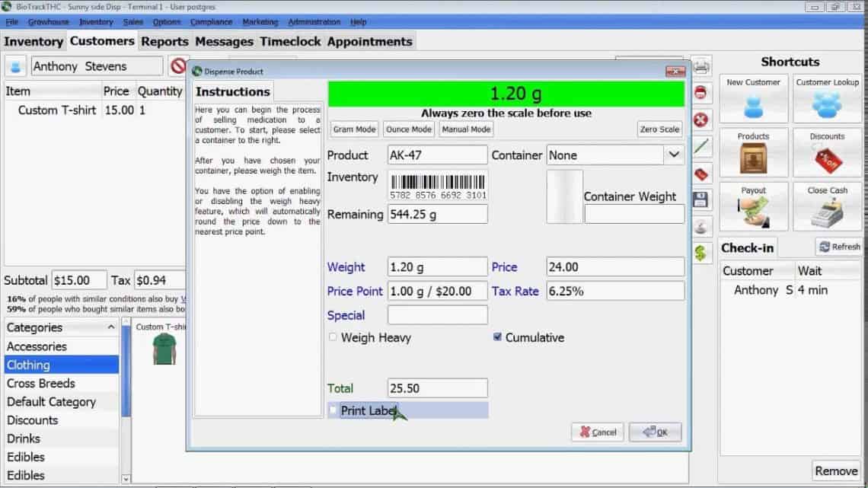Disable the Cumulative checkbox
Viewport: 868px width, 488px height.
(x=497, y=337)
